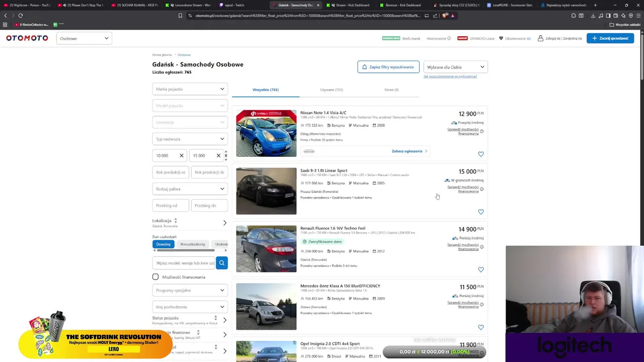This screenshot has height=362, width=644.
Task: Reload the page with refresh icon
Action: tap(21, 16)
